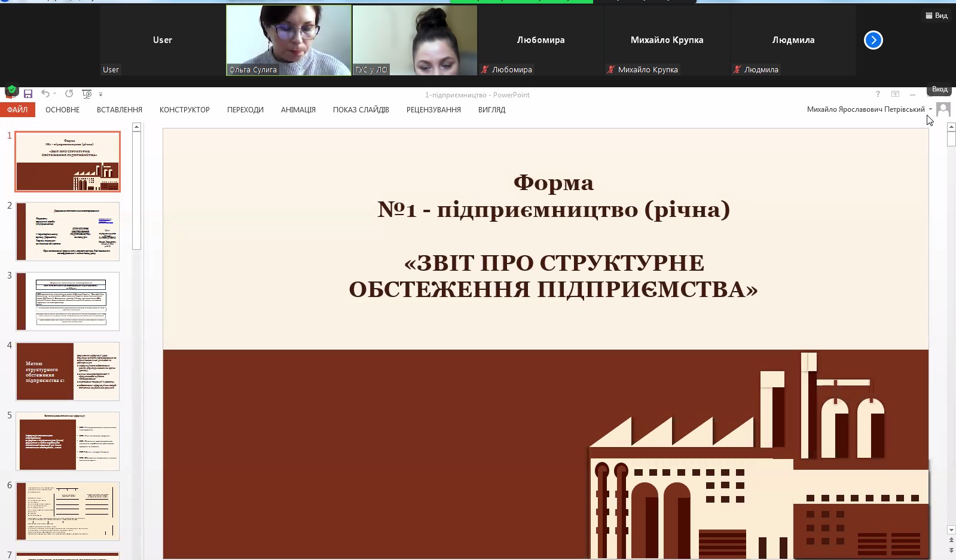Select slide 3 thumbnail
Viewport: 956px width, 560px height.
(x=68, y=301)
